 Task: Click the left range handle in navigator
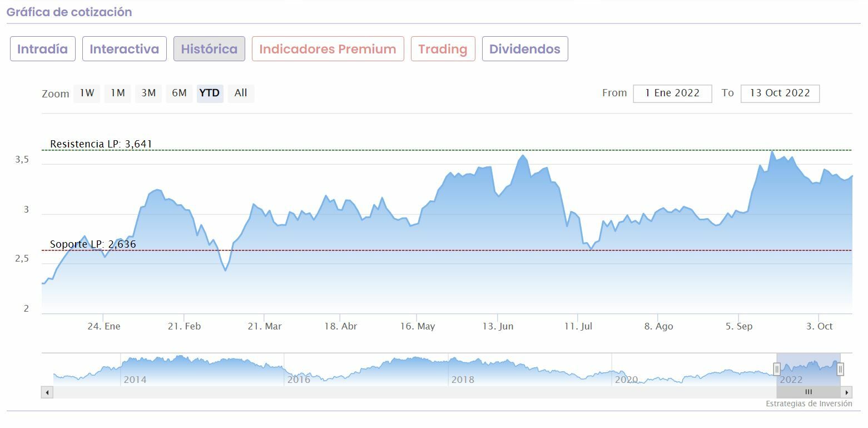coord(777,368)
